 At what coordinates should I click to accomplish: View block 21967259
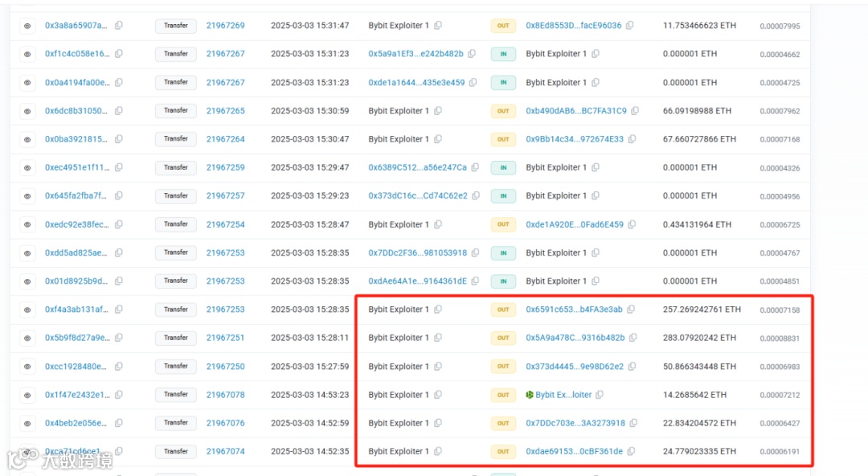pos(225,167)
